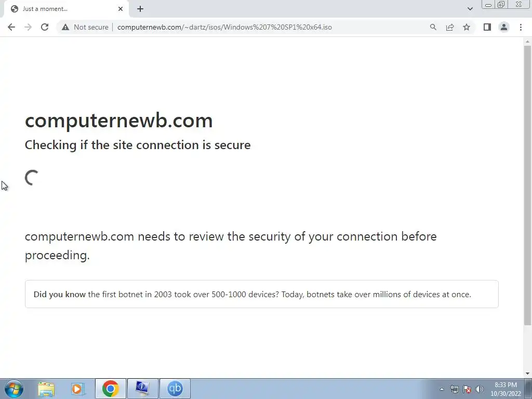
Task: Click the loading spinner on the page
Action: 32,178
